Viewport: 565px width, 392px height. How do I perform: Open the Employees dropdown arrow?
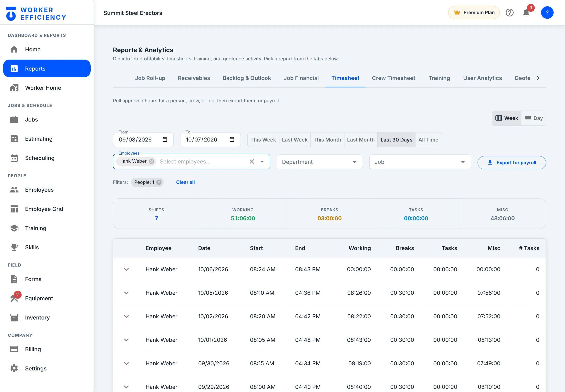(x=262, y=162)
